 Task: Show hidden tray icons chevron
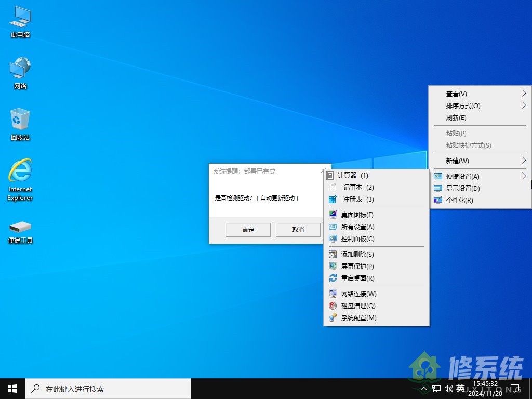point(424,389)
